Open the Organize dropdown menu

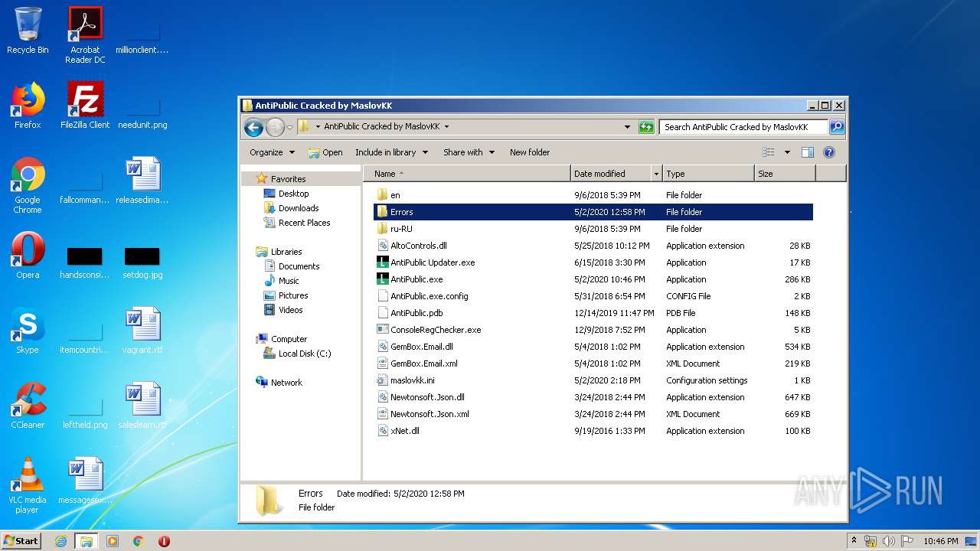272,152
